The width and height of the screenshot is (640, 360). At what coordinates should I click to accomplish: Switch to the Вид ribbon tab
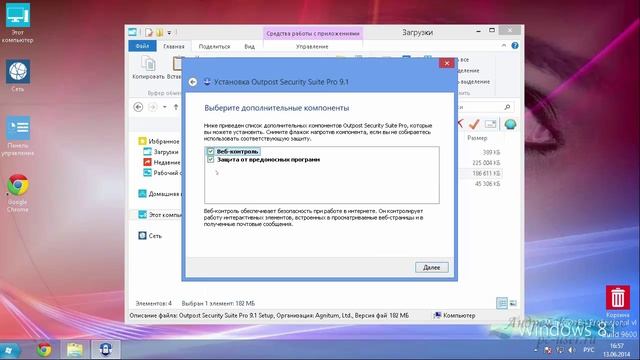click(249, 47)
